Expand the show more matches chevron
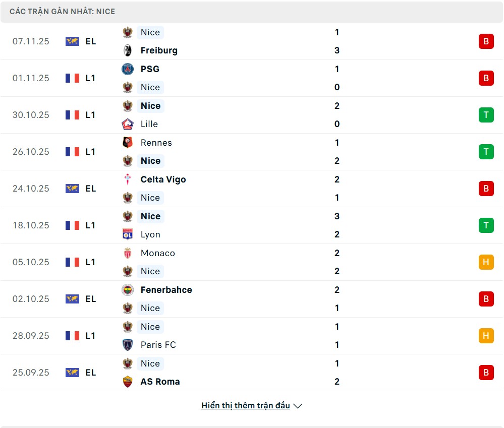This screenshot has width=504, height=428. point(298,406)
